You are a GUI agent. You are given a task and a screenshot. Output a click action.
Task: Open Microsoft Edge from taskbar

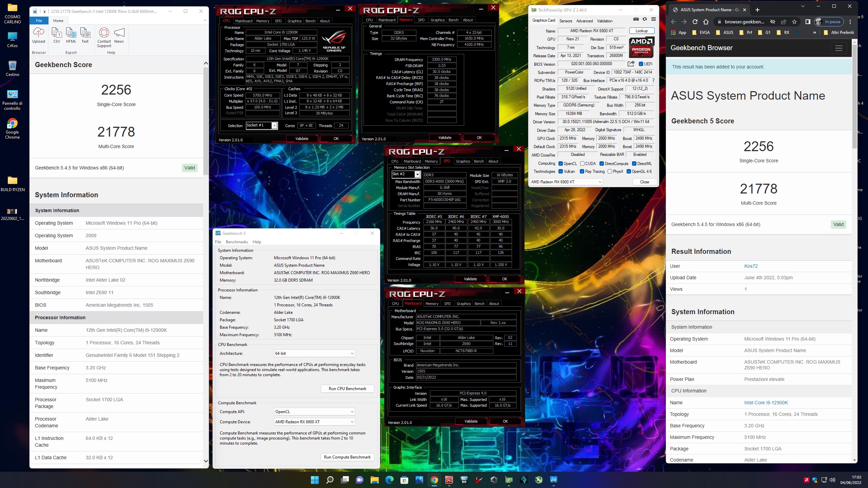point(389,480)
